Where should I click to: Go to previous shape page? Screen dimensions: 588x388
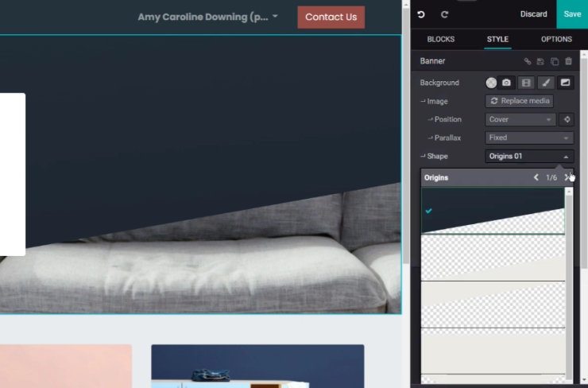pyautogui.click(x=536, y=177)
